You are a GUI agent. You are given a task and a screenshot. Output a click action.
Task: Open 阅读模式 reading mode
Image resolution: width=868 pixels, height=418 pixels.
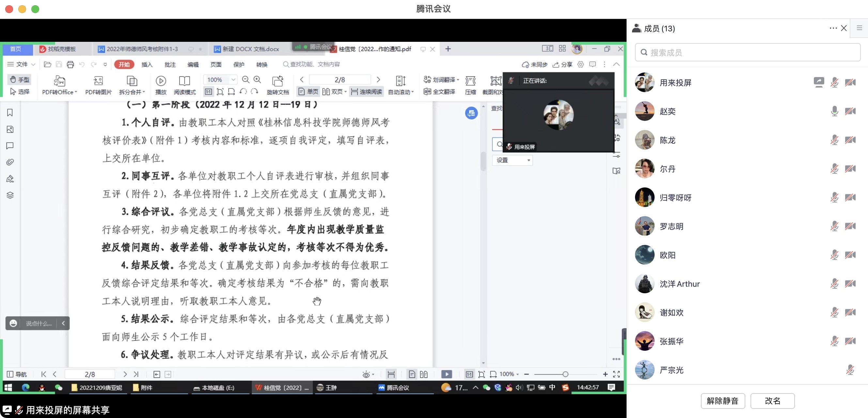point(184,84)
